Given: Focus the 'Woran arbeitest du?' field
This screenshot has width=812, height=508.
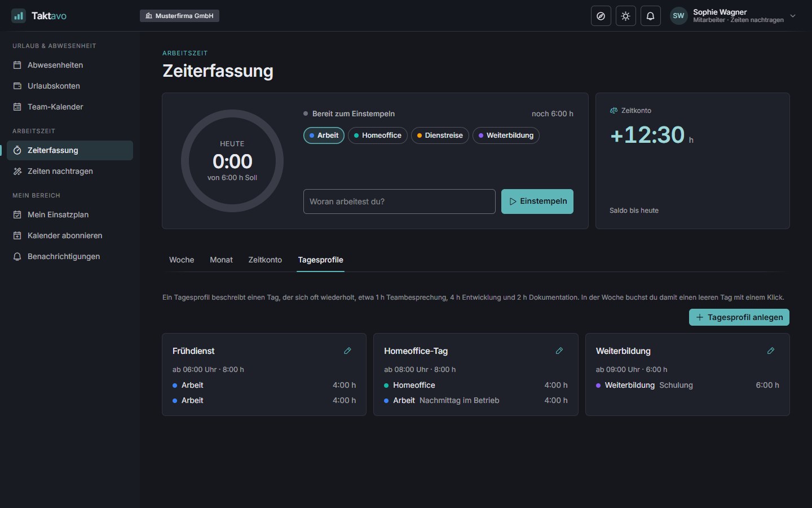Looking at the screenshot, I should (x=399, y=202).
